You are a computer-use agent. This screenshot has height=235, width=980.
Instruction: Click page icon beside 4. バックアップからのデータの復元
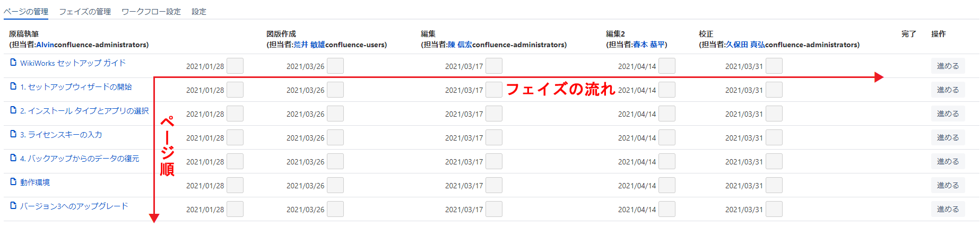point(13,158)
